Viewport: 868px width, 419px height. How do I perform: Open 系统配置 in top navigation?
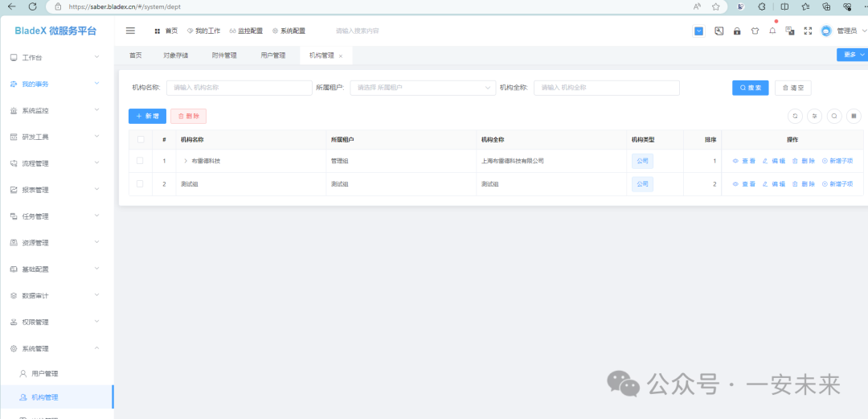pos(289,31)
